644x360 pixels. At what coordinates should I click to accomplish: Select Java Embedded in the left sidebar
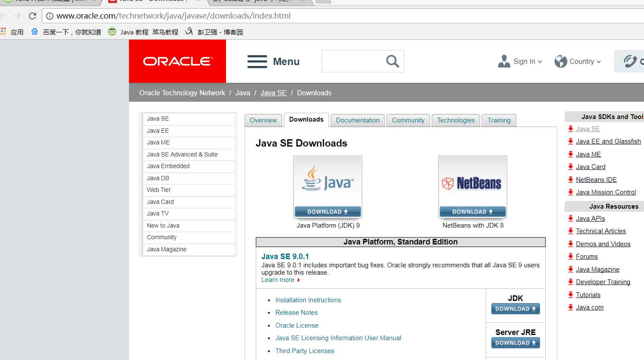click(189, 166)
